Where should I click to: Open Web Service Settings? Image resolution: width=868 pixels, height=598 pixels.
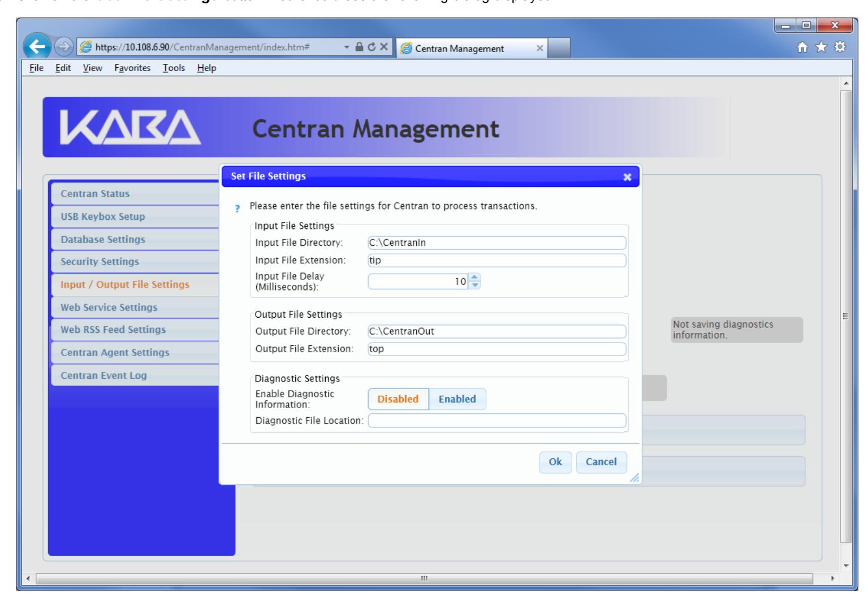(135, 307)
